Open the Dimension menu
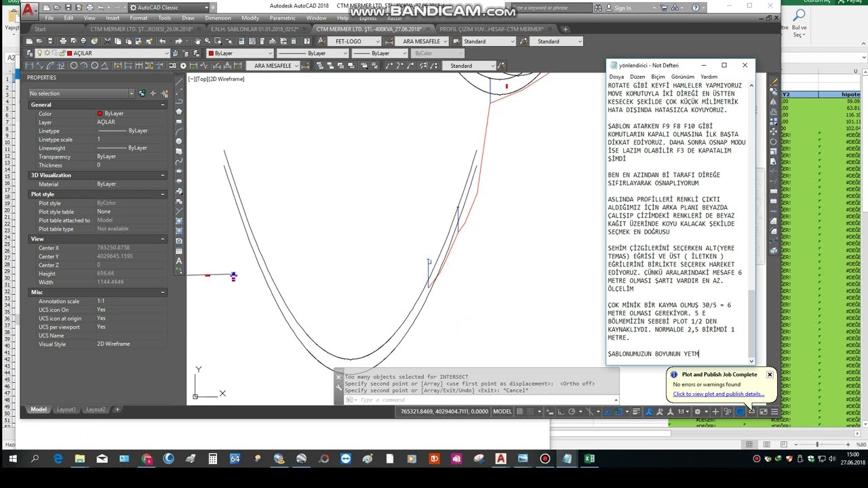This screenshot has width=868, height=488. 218,18
